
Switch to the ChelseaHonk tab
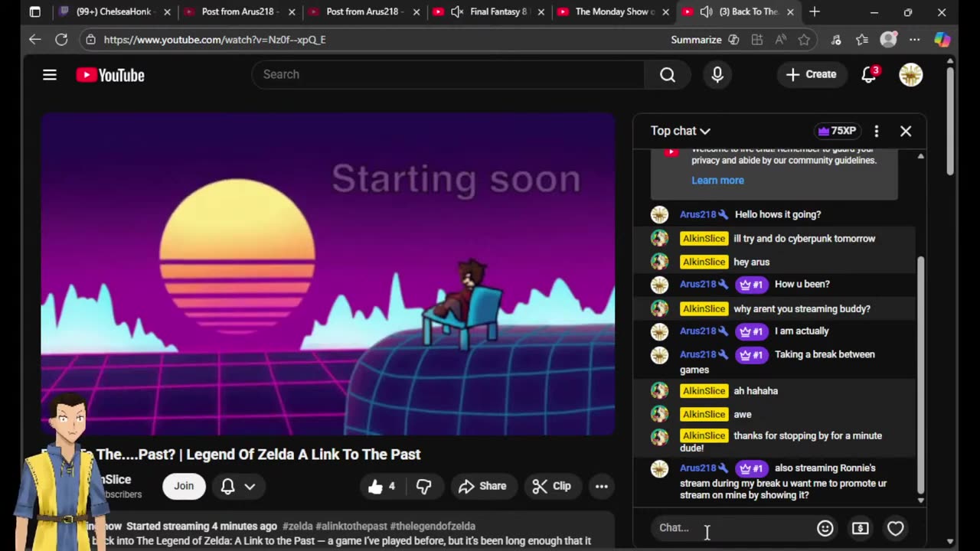point(115,11)
